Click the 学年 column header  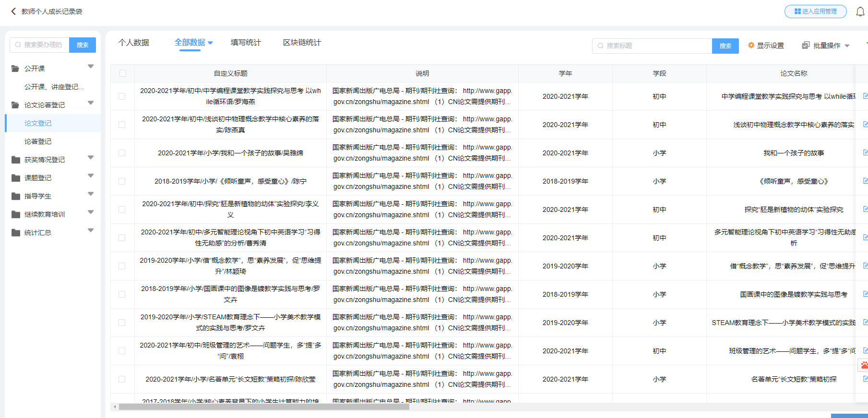click(x=565, y=73)
